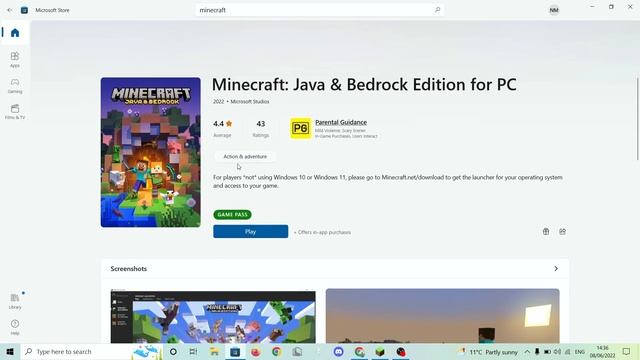640x360 pixels.
Task: Click the weather 11°C Partly sunny widget
Action: click(487, 352)
